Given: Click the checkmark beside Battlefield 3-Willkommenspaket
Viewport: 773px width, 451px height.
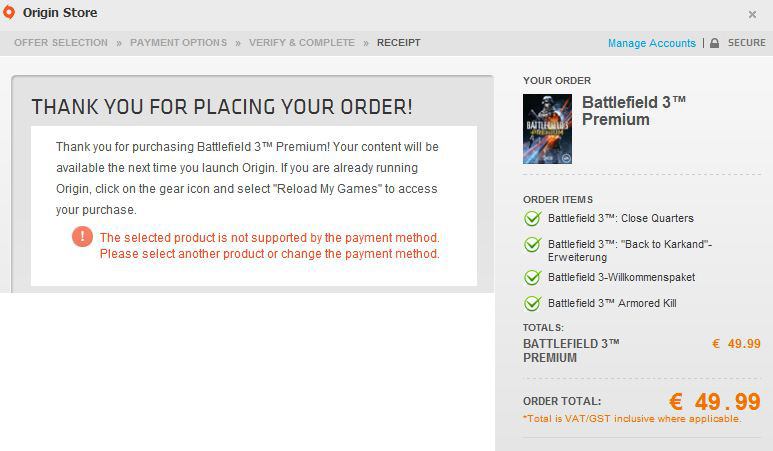Looking at the screenshot, I should 532,277.
